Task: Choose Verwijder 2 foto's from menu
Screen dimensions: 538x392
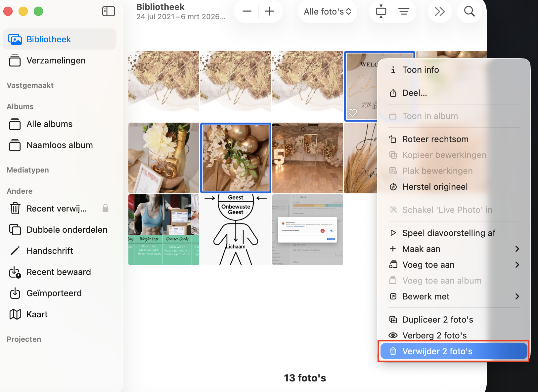Action: [453, 351]
